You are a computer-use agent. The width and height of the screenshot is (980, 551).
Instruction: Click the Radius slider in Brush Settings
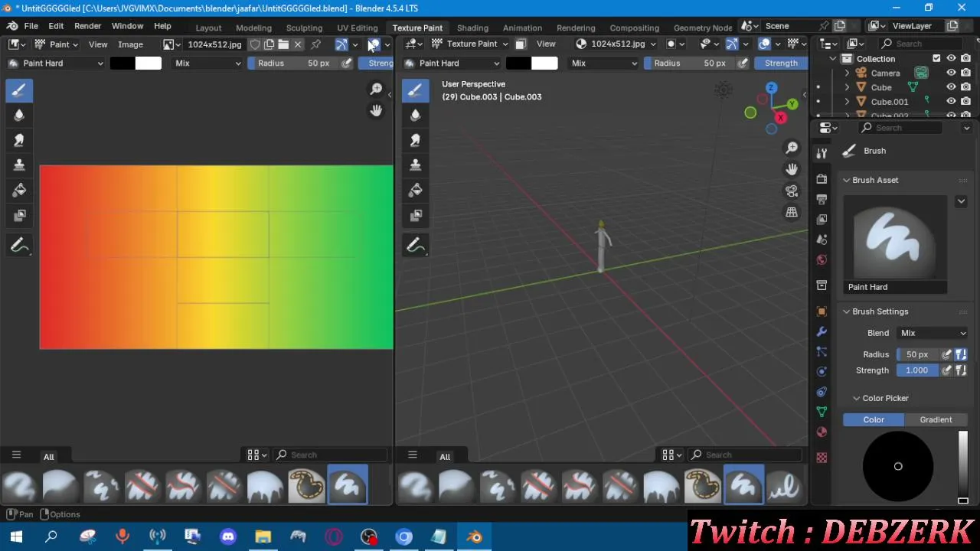pos(916,354)
